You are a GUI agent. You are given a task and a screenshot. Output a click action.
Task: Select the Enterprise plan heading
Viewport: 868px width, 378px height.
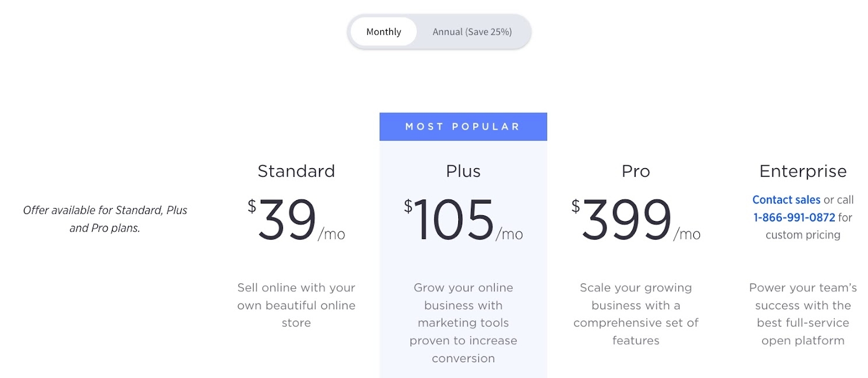(x=803, y=171)
